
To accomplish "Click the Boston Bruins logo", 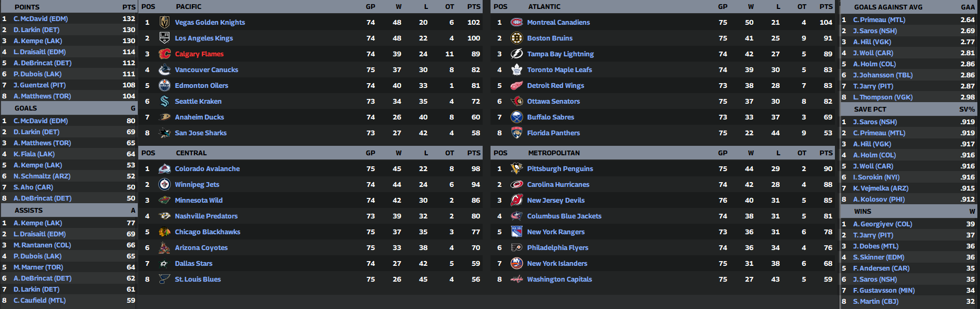I will click(x=517, y=38).
